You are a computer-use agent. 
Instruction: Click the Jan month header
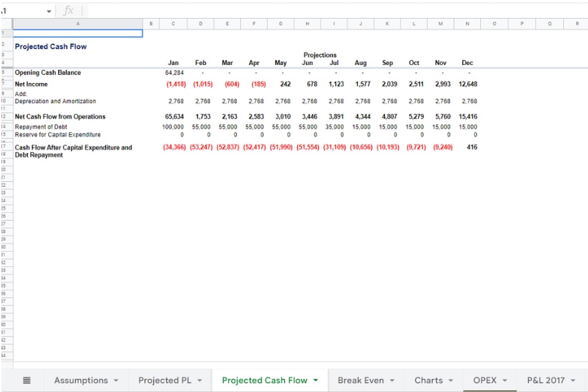[173, 63]
